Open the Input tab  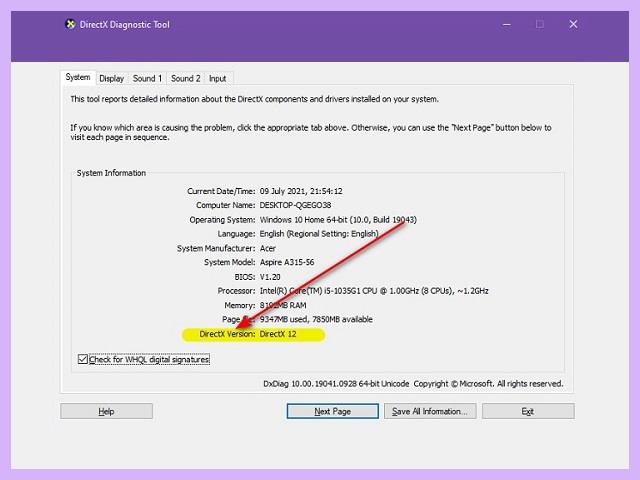point(218,78)
